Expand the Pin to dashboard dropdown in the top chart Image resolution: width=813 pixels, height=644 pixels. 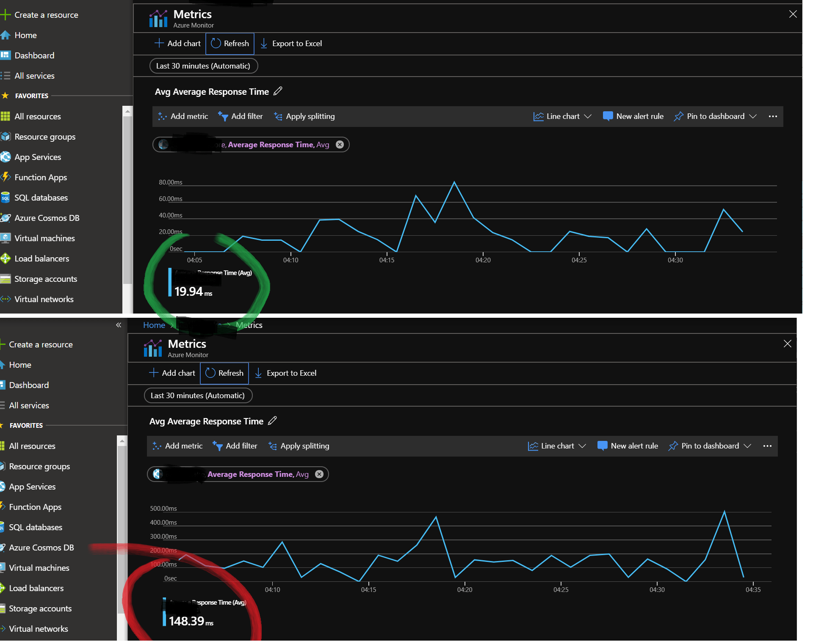(x=753, y=116)
